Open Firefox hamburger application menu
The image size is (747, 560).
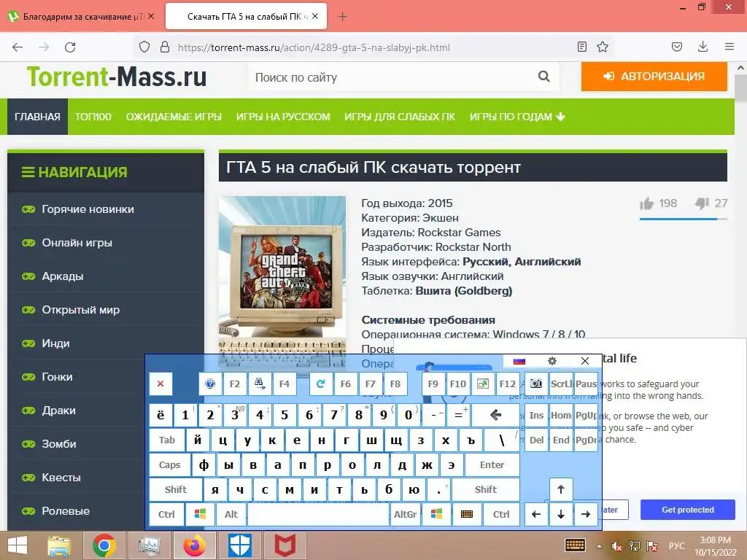point(729,47)
